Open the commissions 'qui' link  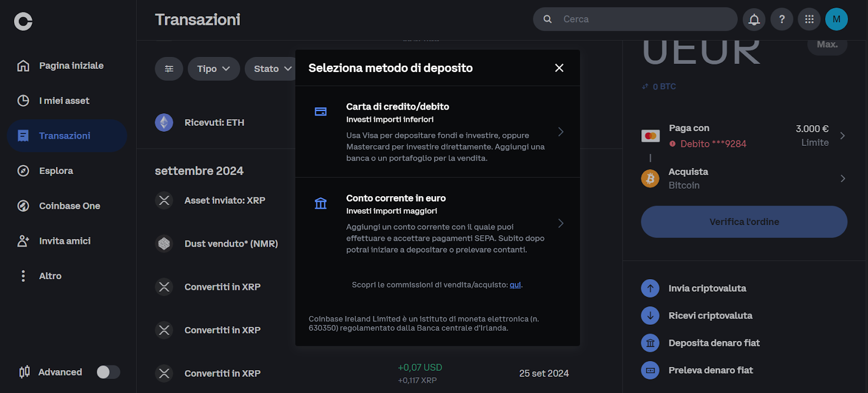pyautogui.click(x=515, y=285)
